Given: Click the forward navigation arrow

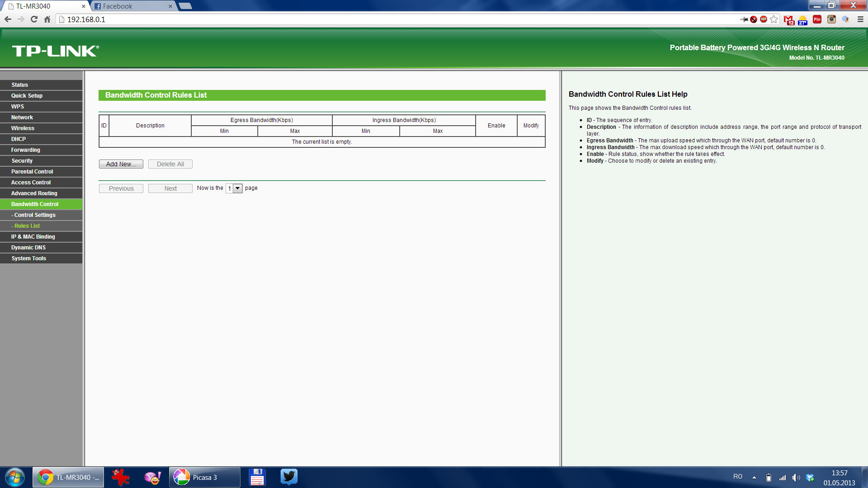Looking at the screenshot, I should tap(21, 19).
